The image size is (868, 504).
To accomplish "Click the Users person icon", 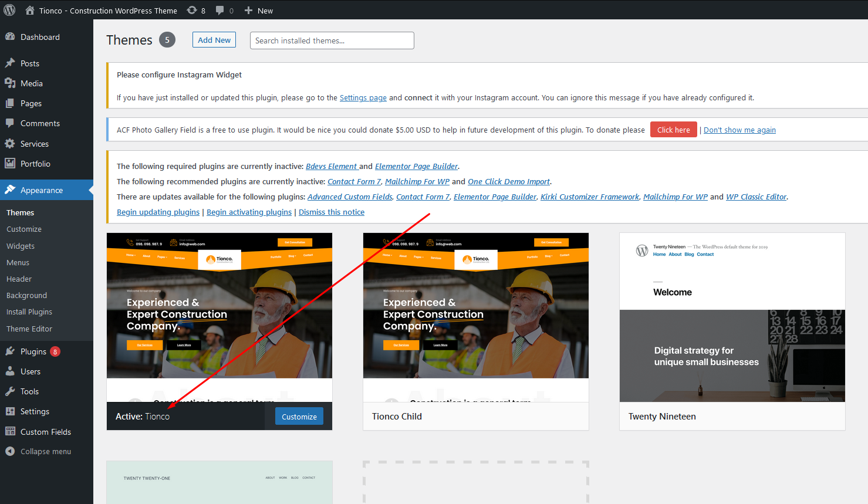I will coord(10,371).
